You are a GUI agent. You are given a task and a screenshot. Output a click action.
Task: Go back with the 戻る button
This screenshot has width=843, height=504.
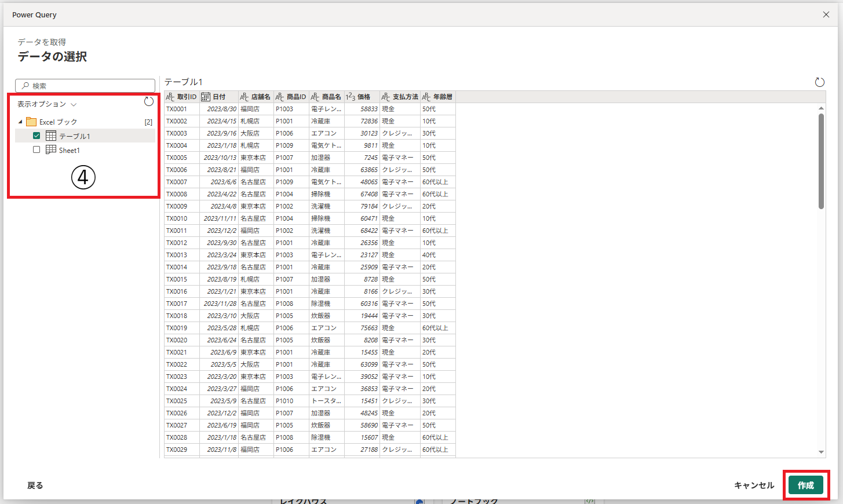pos(35,485)
